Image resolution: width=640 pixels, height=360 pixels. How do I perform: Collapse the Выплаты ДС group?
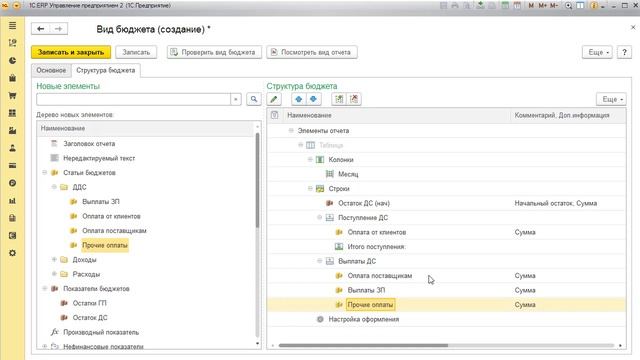point(320,261)
